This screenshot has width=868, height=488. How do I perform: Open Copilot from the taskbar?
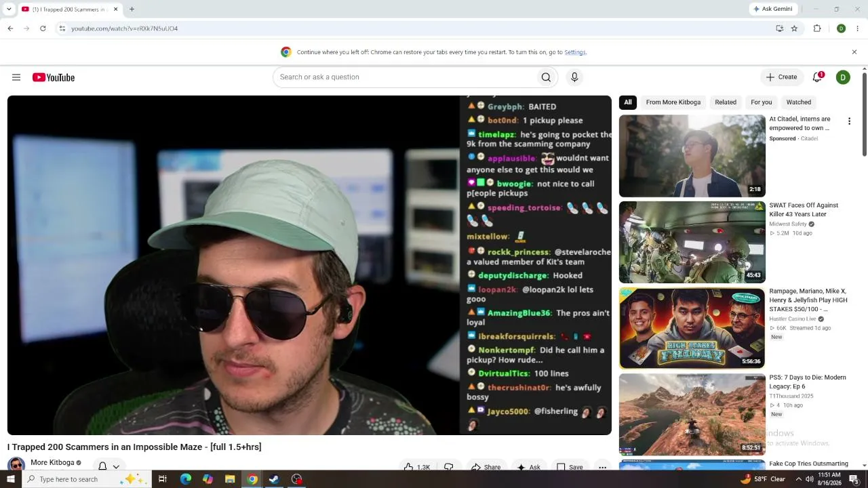pyautogui.click(x=208, y=479)
